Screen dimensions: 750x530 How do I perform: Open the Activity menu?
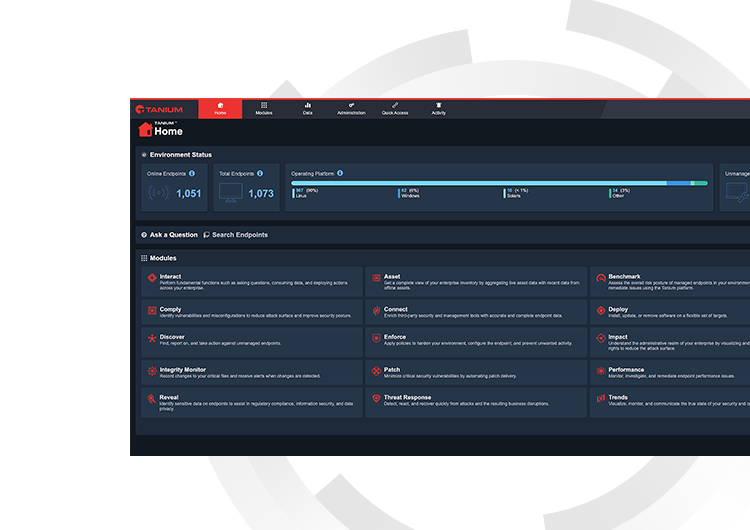439,109
